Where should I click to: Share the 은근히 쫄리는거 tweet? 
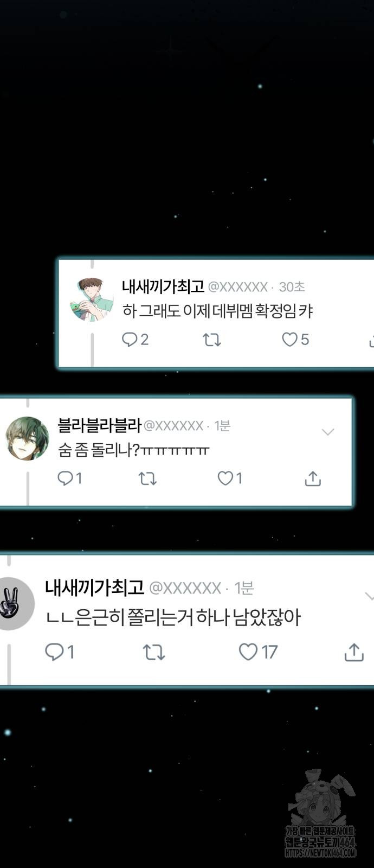354,652
